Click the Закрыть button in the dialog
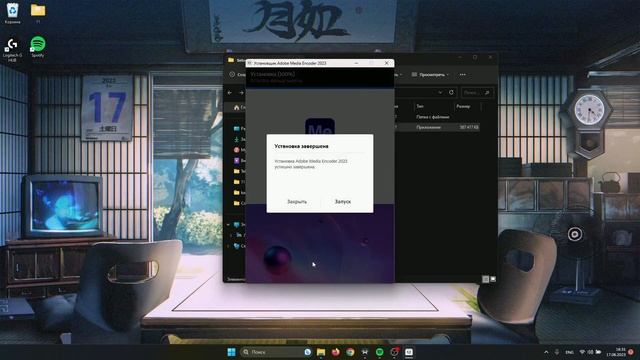This screenshot has height=360, width=640. pos(297,202)
